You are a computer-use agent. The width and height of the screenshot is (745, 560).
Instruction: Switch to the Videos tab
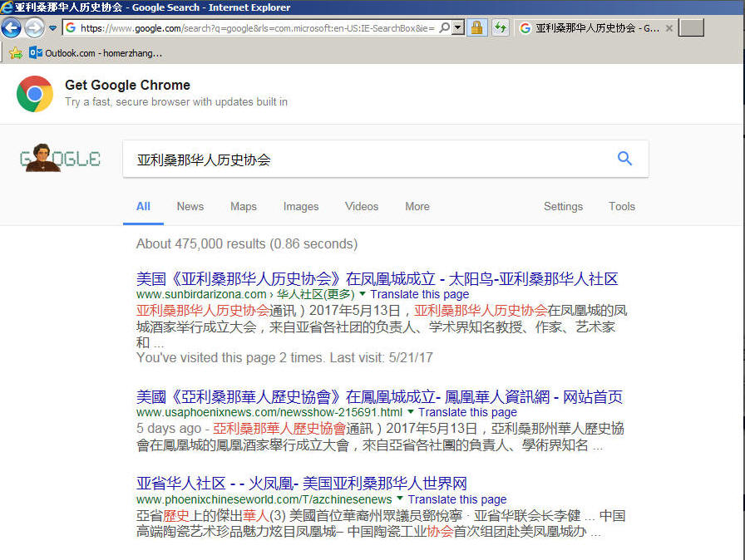[362, 206]
